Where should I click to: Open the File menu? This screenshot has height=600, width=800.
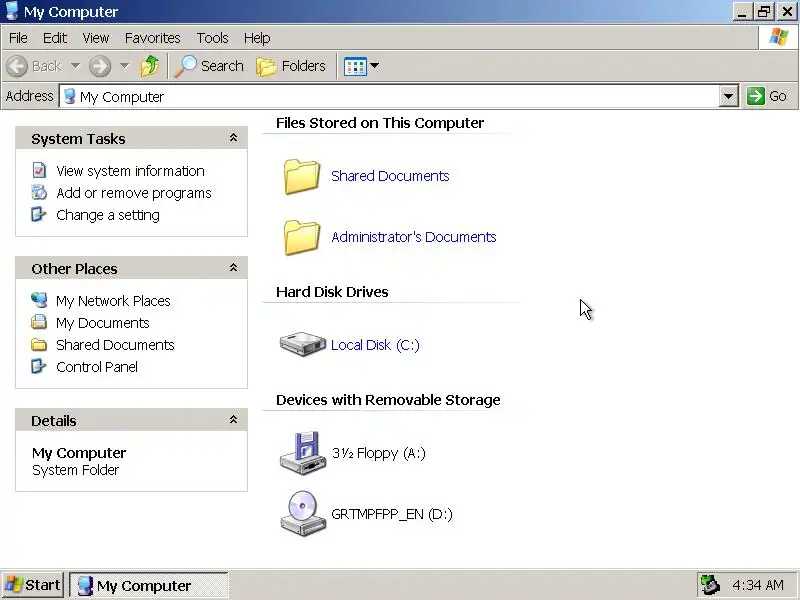point(18,38)
